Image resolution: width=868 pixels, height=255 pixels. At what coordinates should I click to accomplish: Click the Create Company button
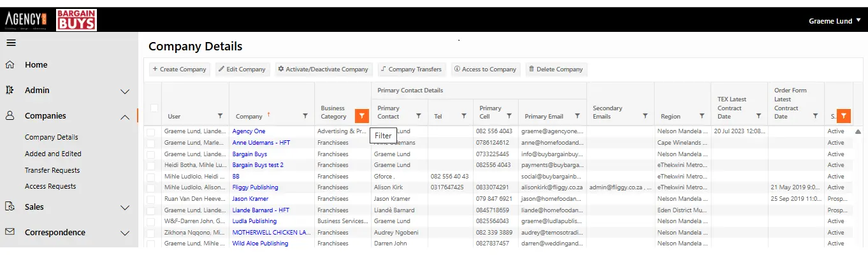pos(179,69)
